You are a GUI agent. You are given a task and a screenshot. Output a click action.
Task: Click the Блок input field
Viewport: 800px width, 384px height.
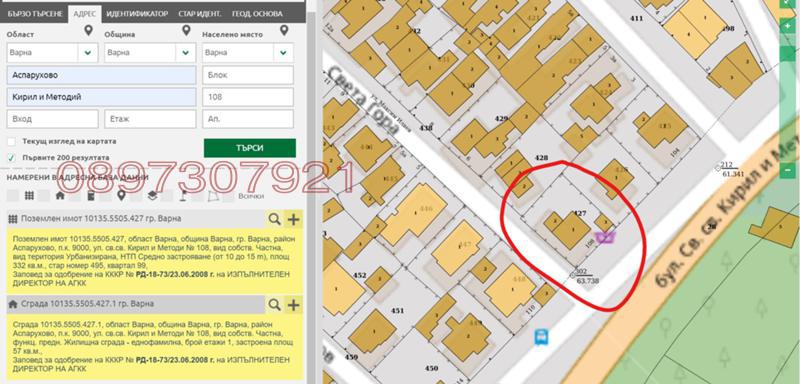click(x=248, y=75)
